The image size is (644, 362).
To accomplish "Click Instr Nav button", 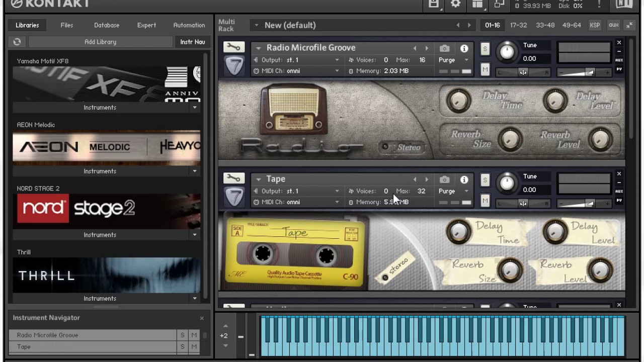I will [192, 42].
